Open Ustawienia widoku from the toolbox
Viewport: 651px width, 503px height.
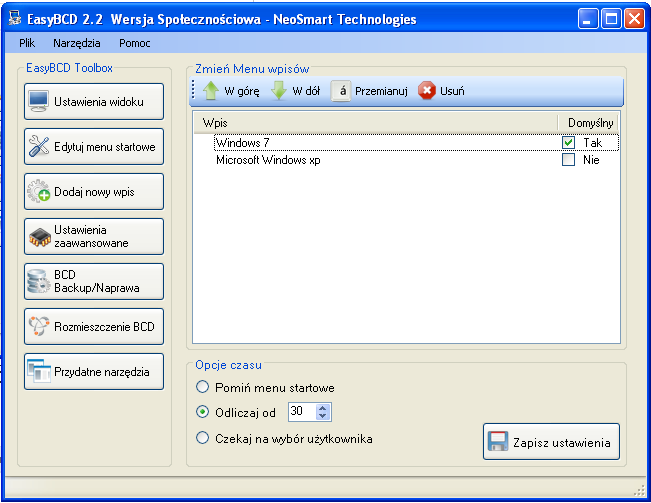tap(94, 101)
